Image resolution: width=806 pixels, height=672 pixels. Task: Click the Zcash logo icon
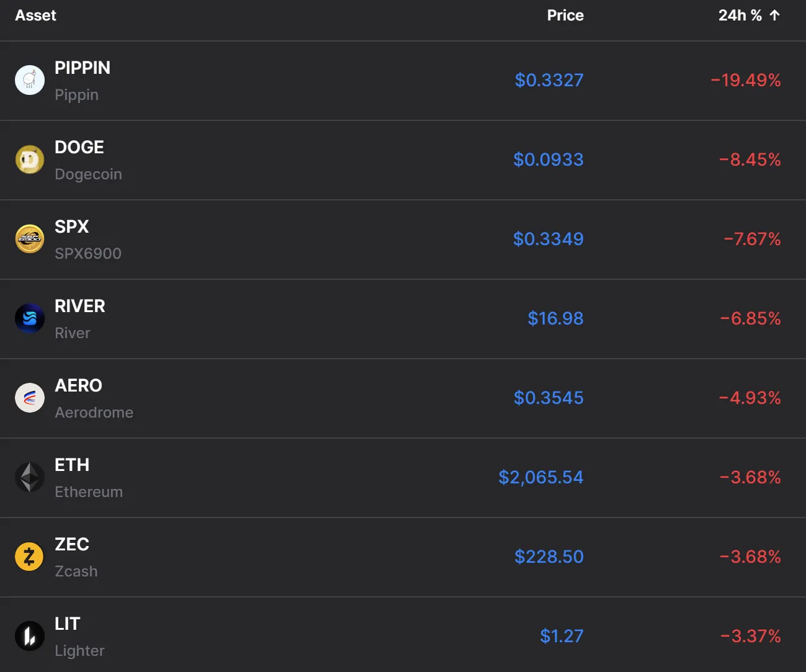(x=30, y=557)
